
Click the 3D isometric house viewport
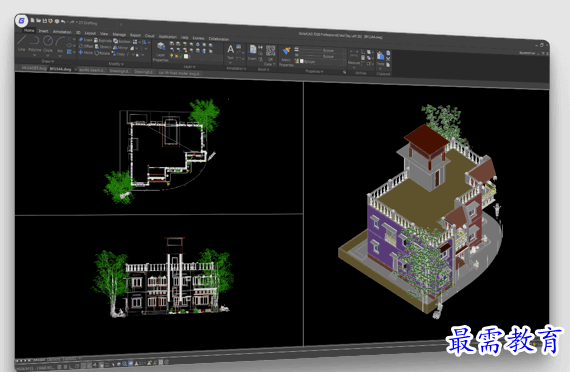[x=426, y=215]
